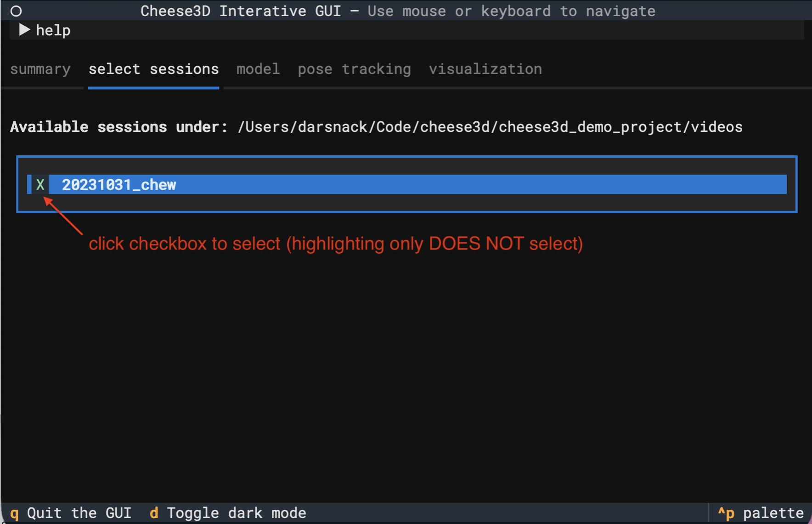Click Toggle dark mode in footer
This screenshot has height=524, width=812.
[236, 513]
